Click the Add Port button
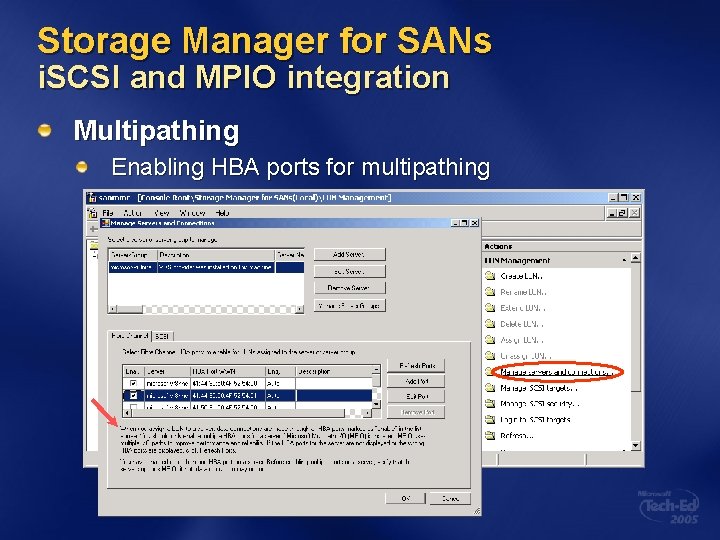The width and height of the screenshot is (720, 540). pos(416,381)
